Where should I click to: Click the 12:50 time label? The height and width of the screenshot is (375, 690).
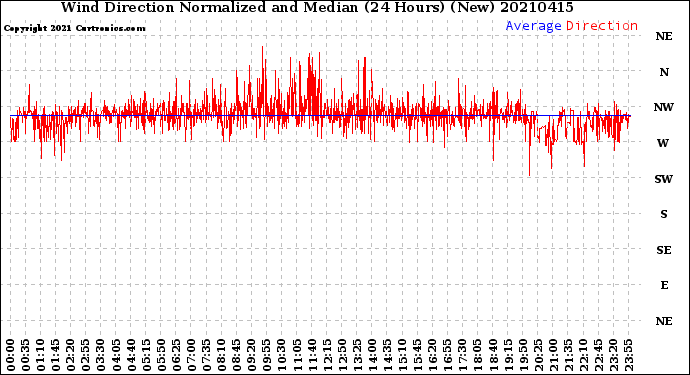(x=342, y=355)
